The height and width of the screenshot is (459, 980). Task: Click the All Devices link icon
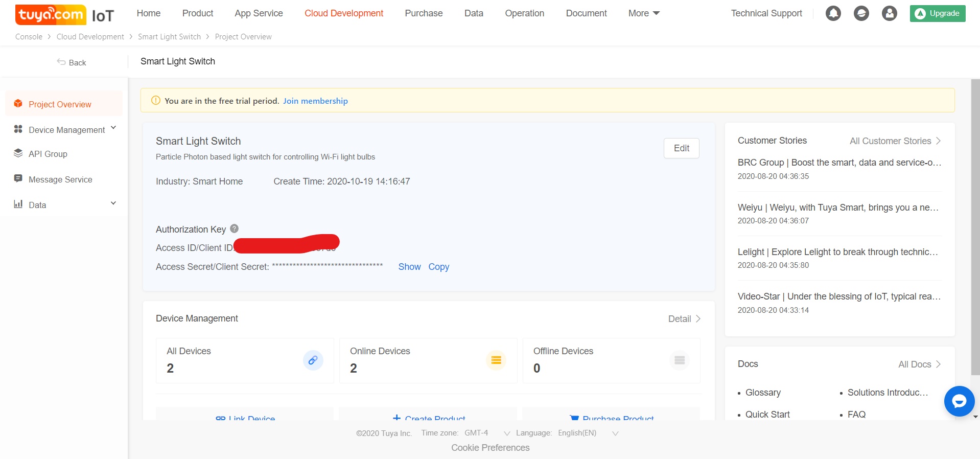click(x=313, y=360)
